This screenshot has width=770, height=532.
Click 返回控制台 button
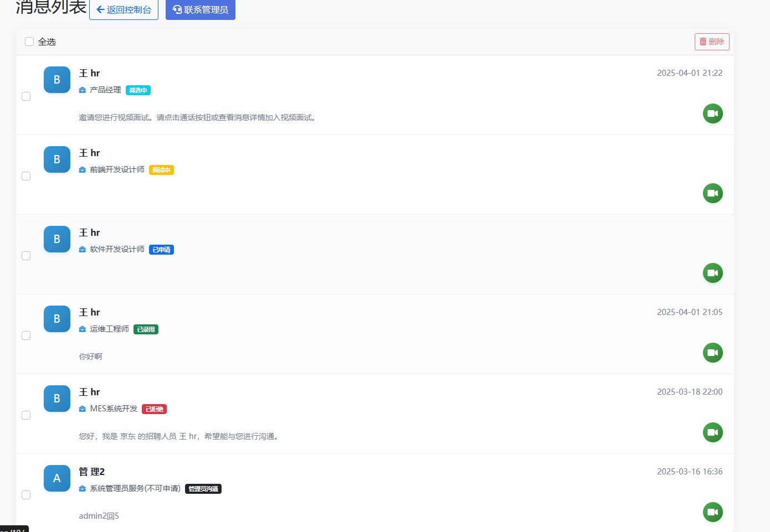(124, 9)
